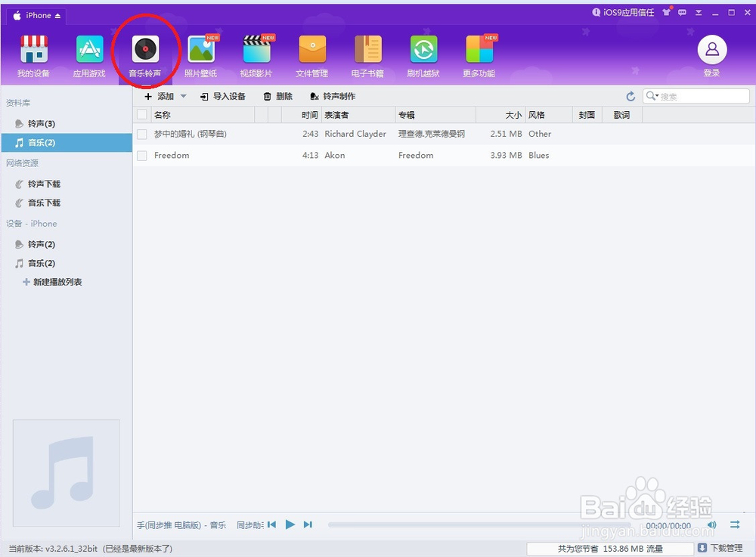The width and height of the screenshot is (756, 557).
Task: Click the 共为您节省 153.86 MB status entry
Action: coord(610,549)
